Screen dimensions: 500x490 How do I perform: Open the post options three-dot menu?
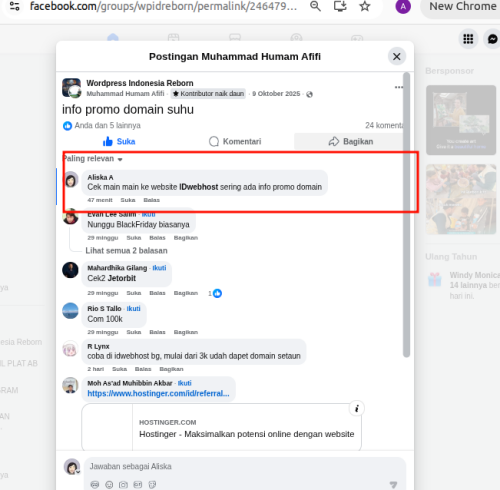[399, 87]
